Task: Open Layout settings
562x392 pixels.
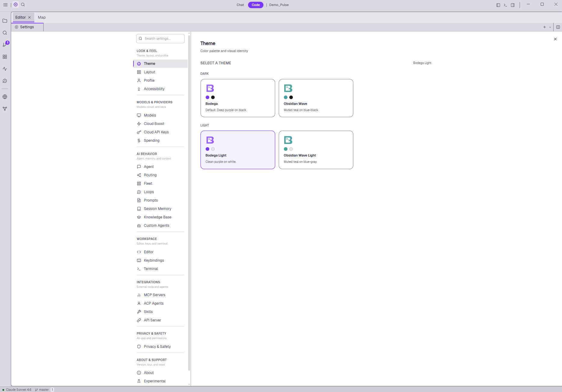Action: point(160,72)
